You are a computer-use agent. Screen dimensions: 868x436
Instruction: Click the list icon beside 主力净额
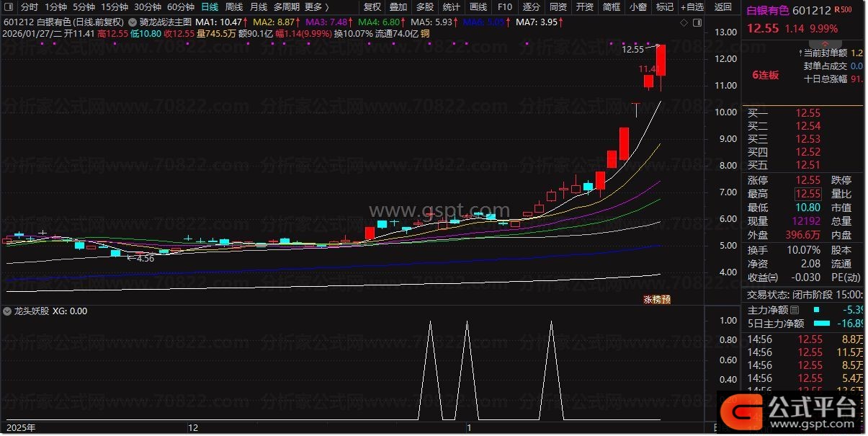(x=795, y=310)
